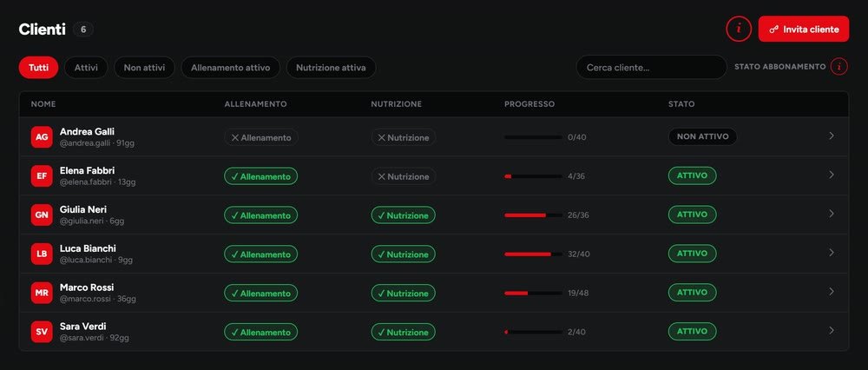The height and width of the screenshot is (370, 868).
Task: Click the name Sara Verdi
Action: (x=83, y=327)
